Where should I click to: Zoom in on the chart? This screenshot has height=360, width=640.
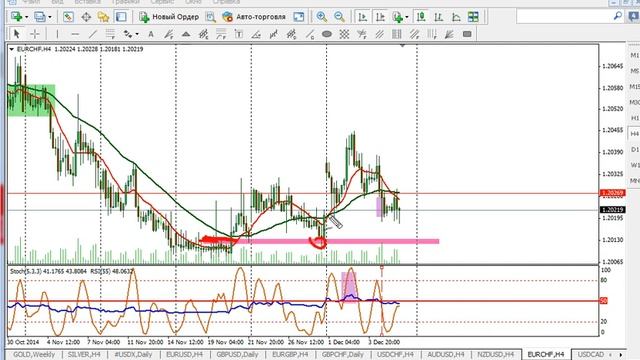pyautogui.click(x=322, y=17)
